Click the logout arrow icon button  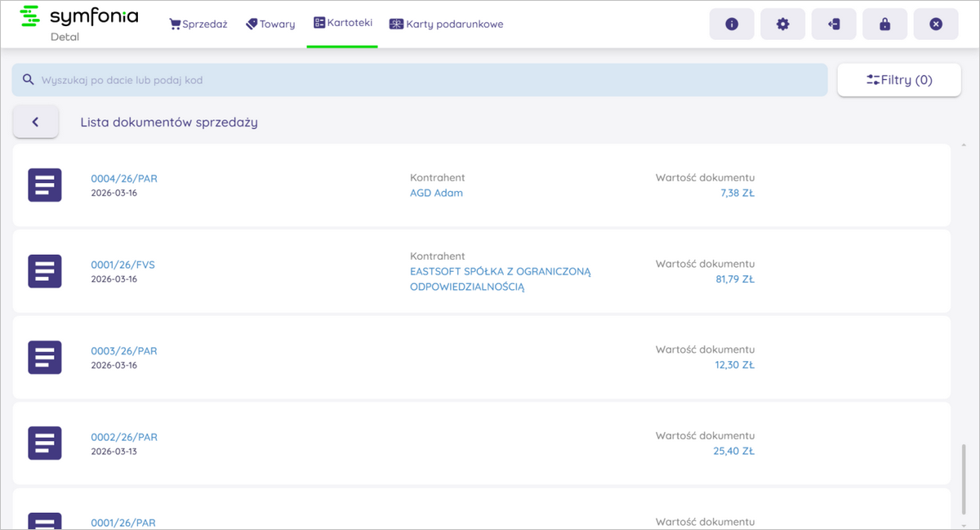click(x=834, y=24)
